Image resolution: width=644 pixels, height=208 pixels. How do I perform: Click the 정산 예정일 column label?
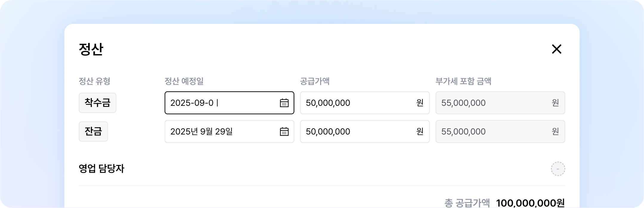(184, 81)
